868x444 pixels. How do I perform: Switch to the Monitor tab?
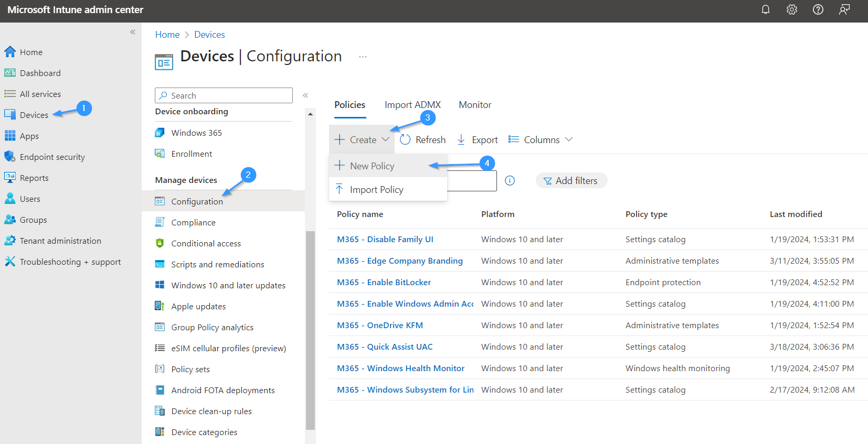[x=475, y=105]
